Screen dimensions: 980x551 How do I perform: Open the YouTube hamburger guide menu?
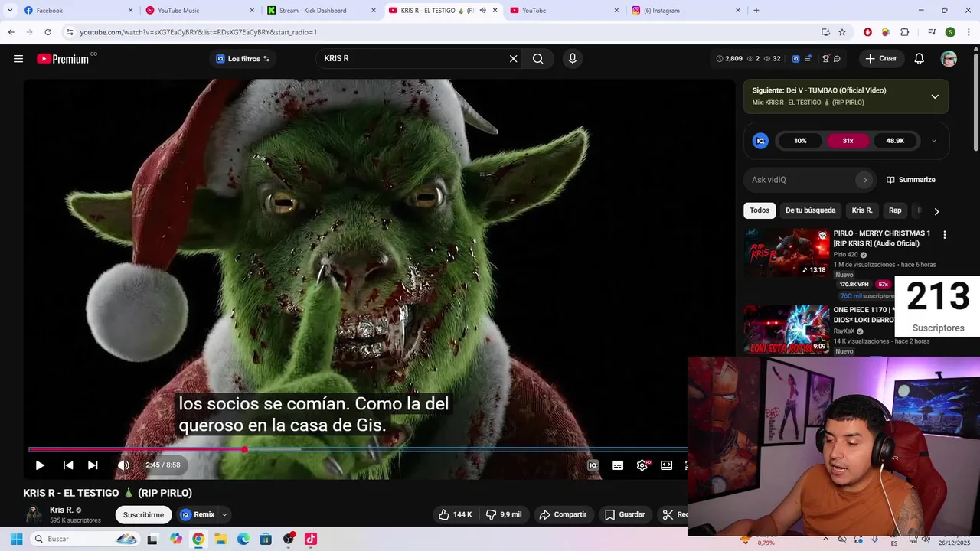pos(18,59)
